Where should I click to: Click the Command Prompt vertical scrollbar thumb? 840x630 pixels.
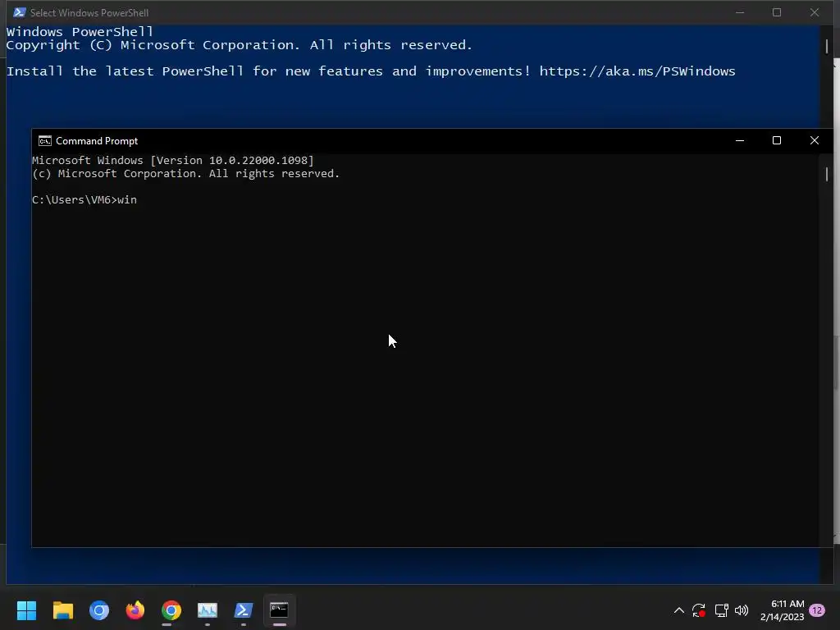pos(827,174)
